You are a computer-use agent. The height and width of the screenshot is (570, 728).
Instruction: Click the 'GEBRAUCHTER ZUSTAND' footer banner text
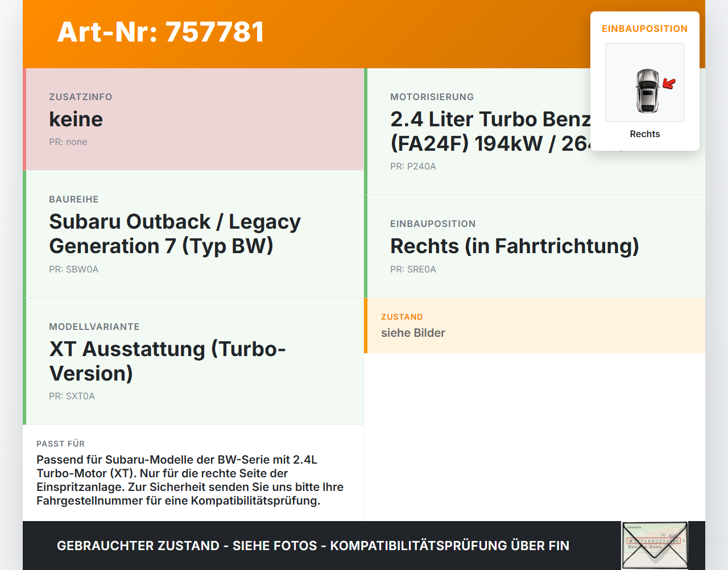click(x=313, y=546)
